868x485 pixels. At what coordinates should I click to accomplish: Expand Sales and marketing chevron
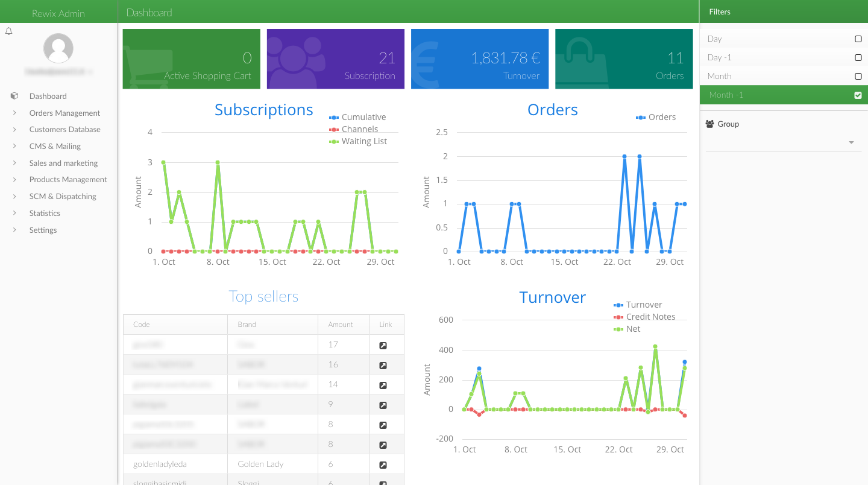tap(14, 163)
